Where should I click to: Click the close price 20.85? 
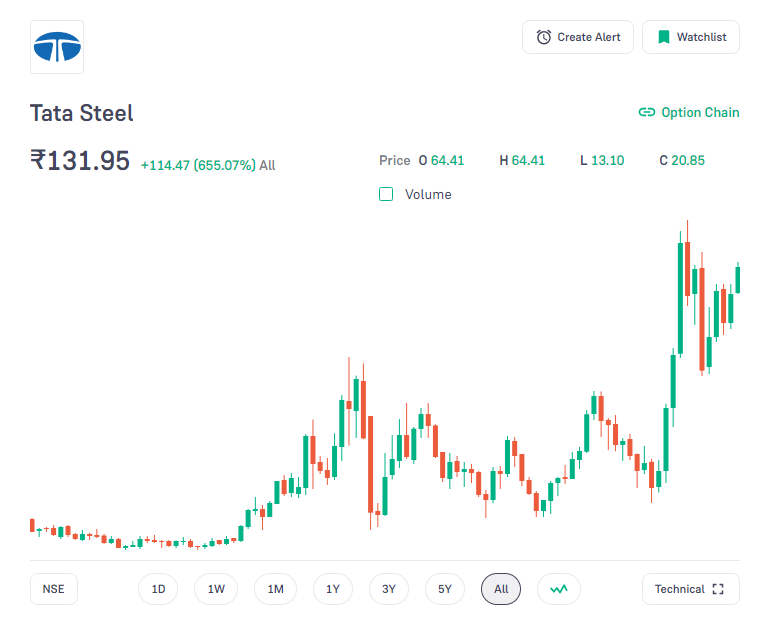coord(688,160)
